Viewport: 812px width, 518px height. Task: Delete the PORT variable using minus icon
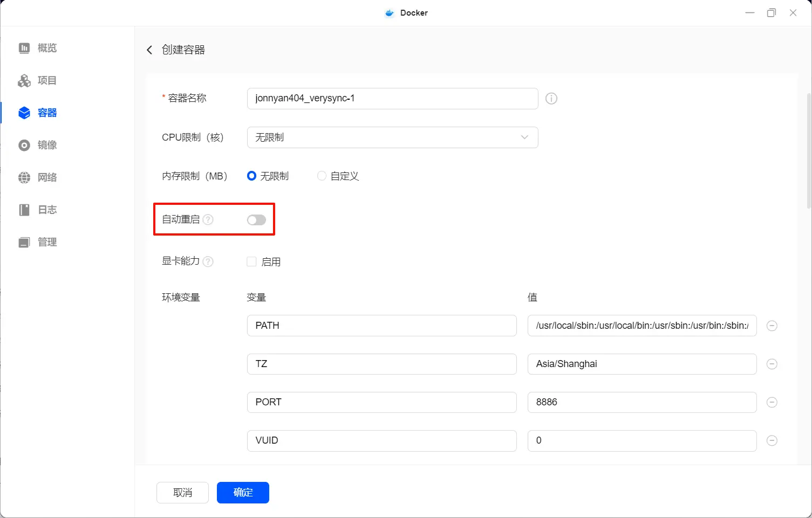tap(772, 402)
